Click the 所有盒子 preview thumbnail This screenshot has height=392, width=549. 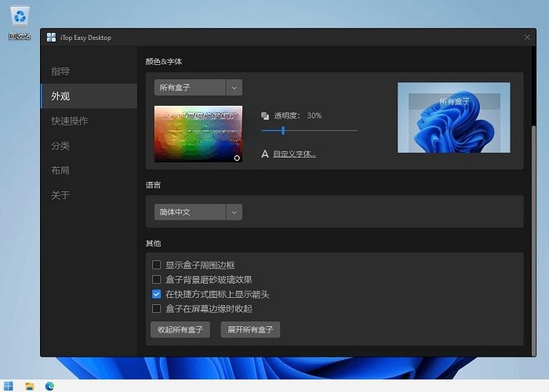pos(454,118)
